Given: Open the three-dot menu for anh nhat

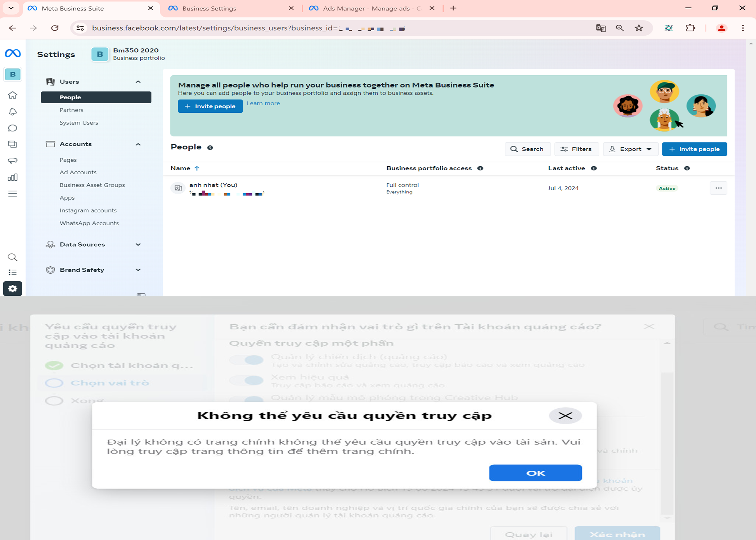Looking at the screenshot, I should point(718,188).
